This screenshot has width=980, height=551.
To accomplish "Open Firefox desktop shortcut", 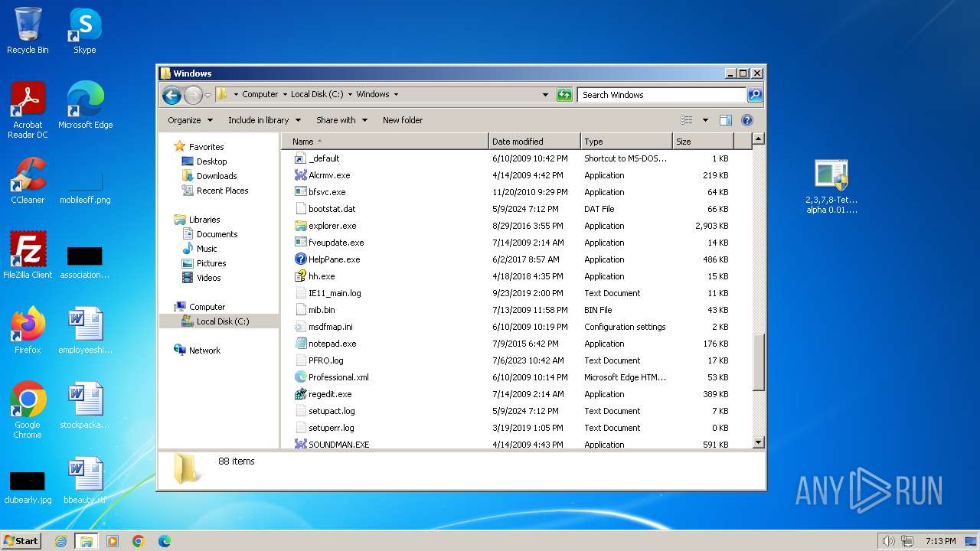I will (28, 331).
